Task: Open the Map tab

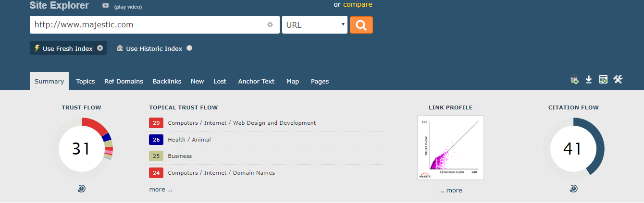Action: [x=293, y=81]
